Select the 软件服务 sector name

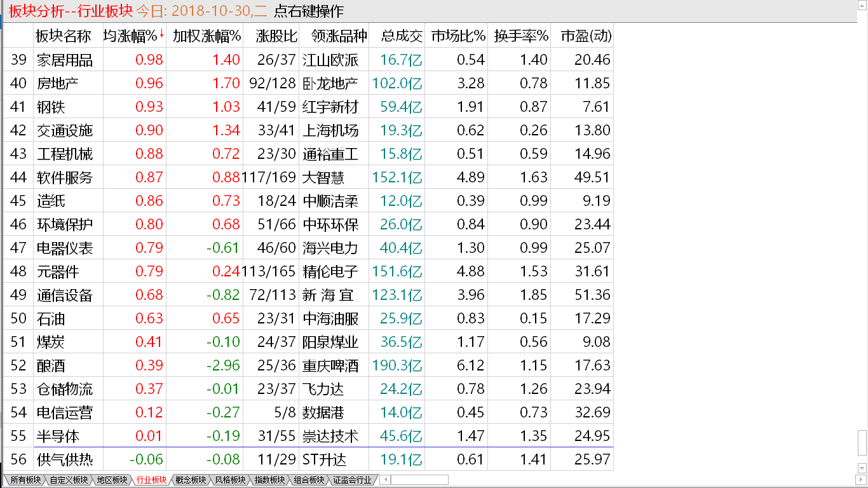(x=65, y=177)
